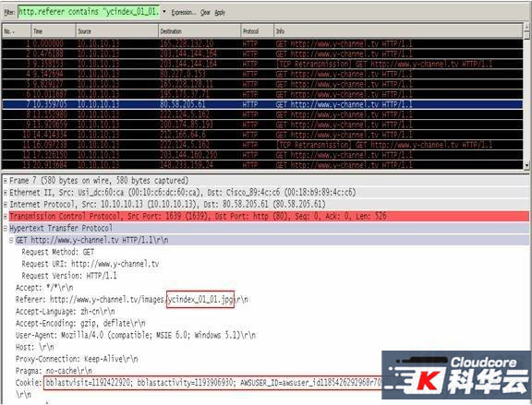
Task: Expand the Internet Protocol tree node
Action: point(6,205)
